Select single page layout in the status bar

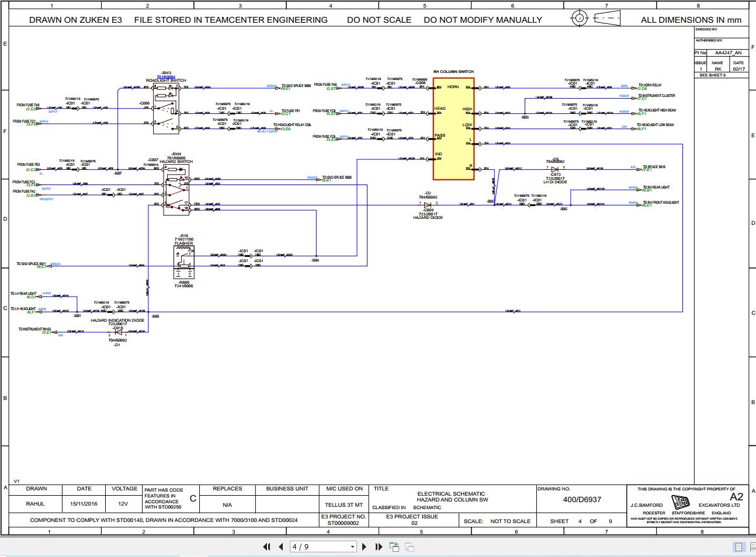click(x=737, y=546)
